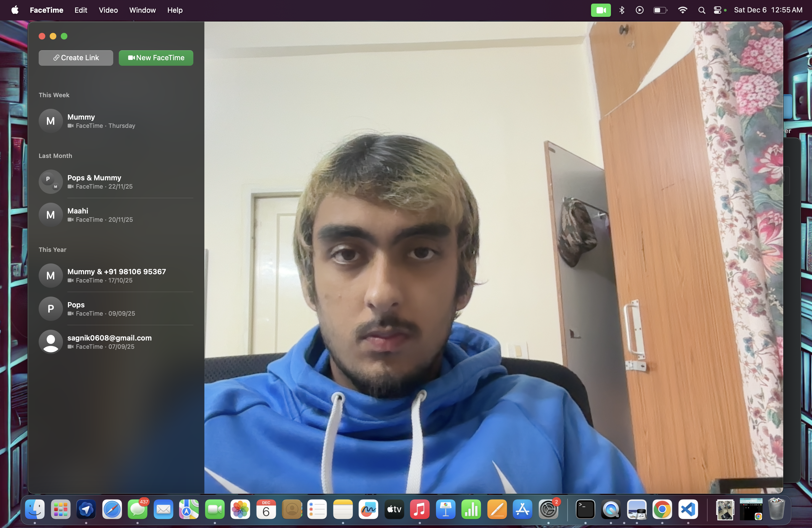
Task: Open the Wi-Fi status menu
Action: click(682, 10)
